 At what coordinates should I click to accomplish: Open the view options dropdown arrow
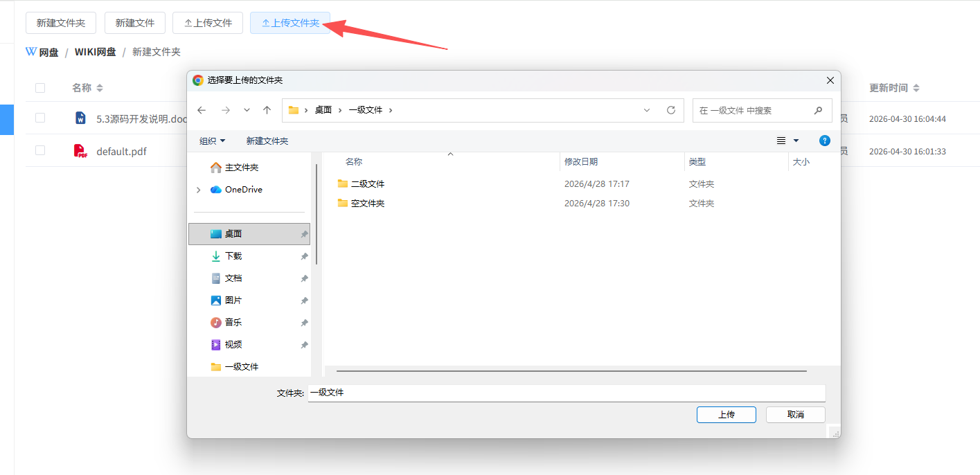pos(796,141)
